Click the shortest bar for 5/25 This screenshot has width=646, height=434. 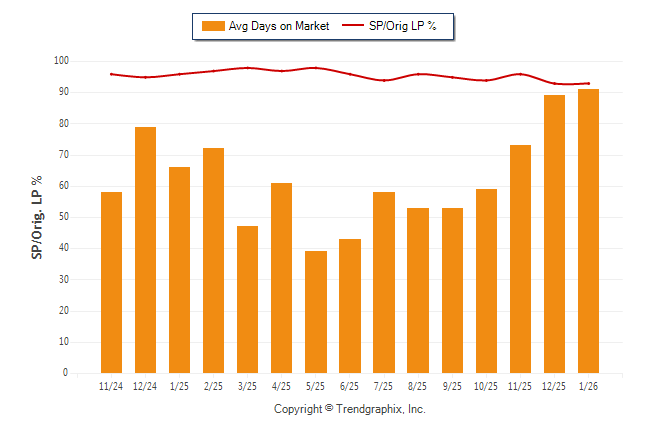(x=315, y=312)
